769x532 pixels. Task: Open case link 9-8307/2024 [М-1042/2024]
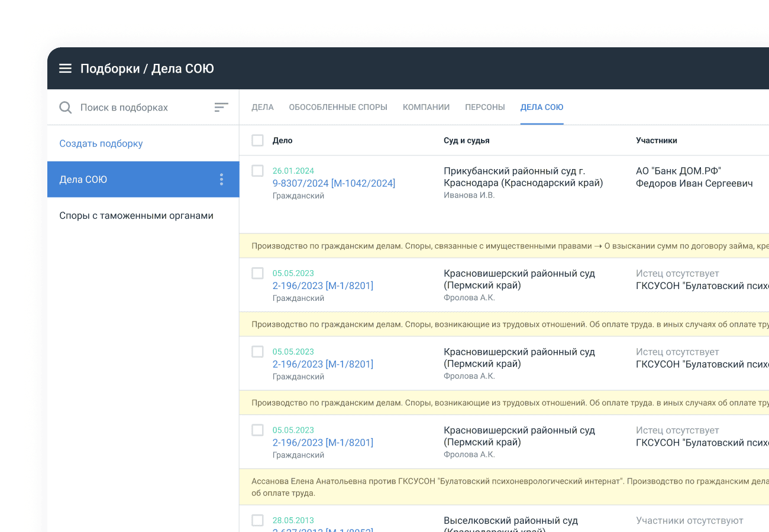[x=334, y=183]
